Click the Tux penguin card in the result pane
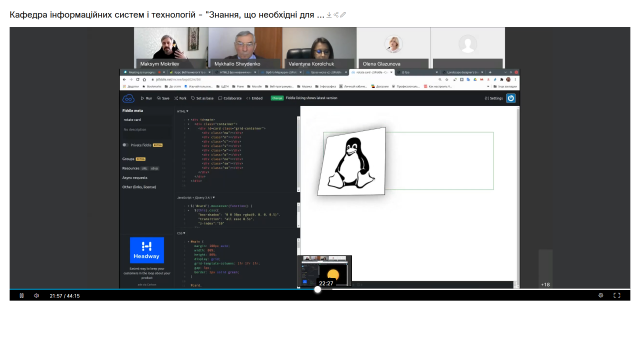 tap(352, 162)
